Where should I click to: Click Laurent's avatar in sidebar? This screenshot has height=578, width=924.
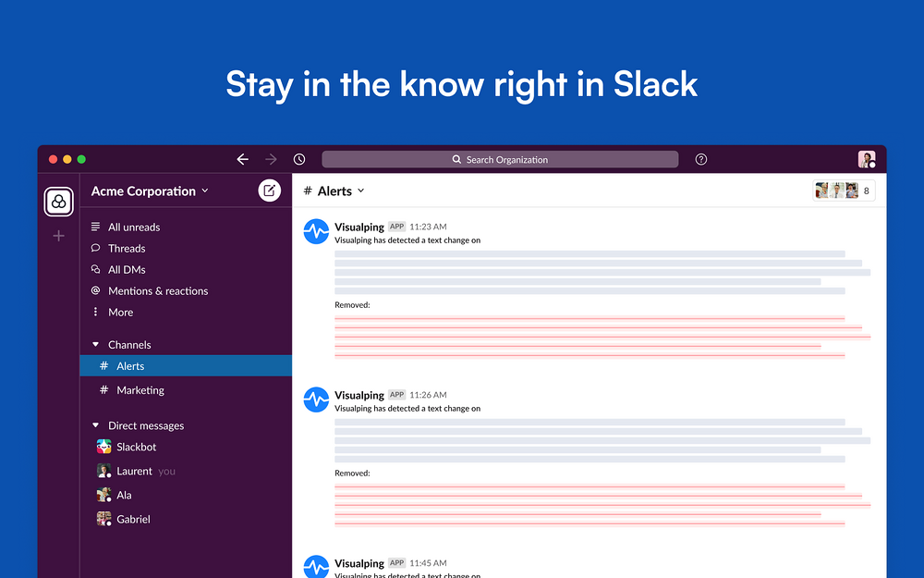pyautogui.click(x=103, y=471)
